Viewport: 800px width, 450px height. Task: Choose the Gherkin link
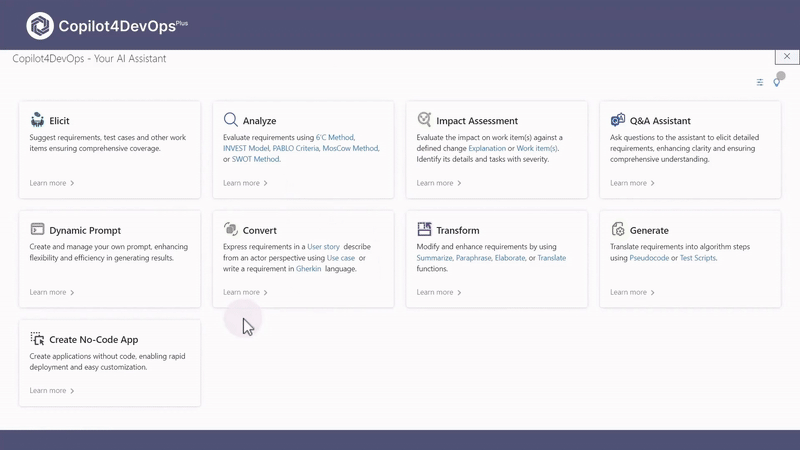coord(309,269)
